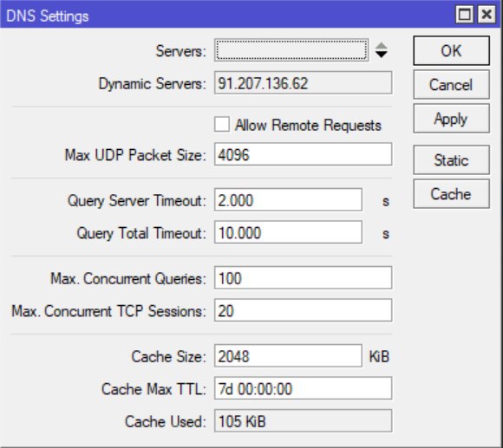Enable Allow Remote Requests checkbox
The height and width of the screenshot is (448, 503).
coord(222,124)
